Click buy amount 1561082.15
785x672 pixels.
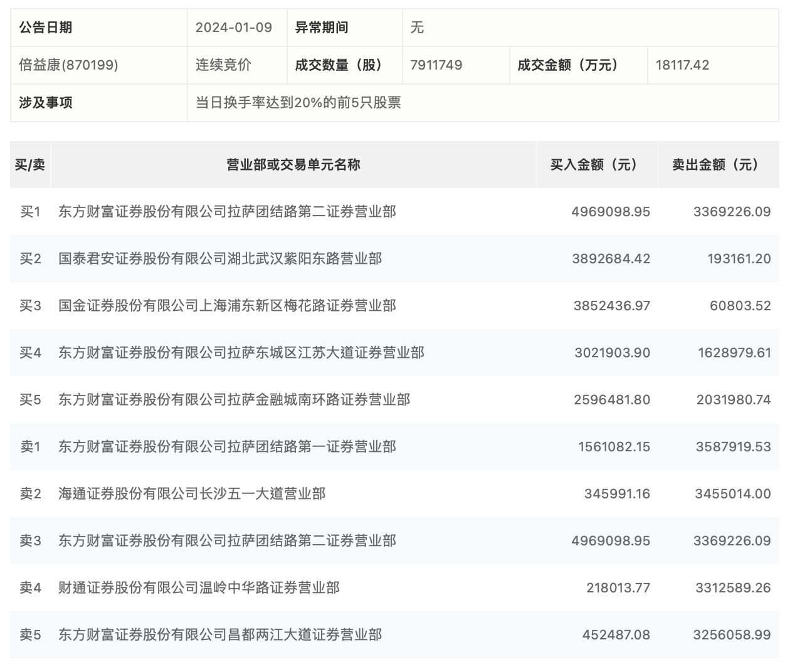[x=614, y=447]
